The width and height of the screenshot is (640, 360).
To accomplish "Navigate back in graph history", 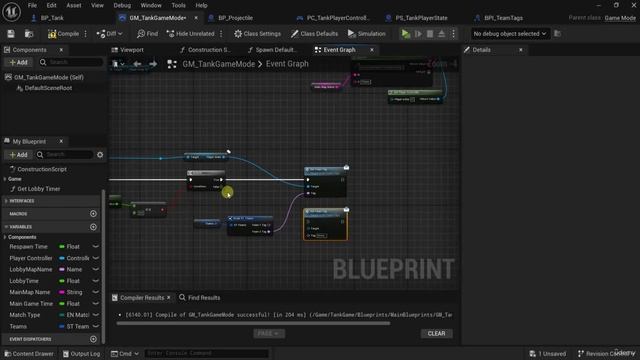I will (137, 64).
